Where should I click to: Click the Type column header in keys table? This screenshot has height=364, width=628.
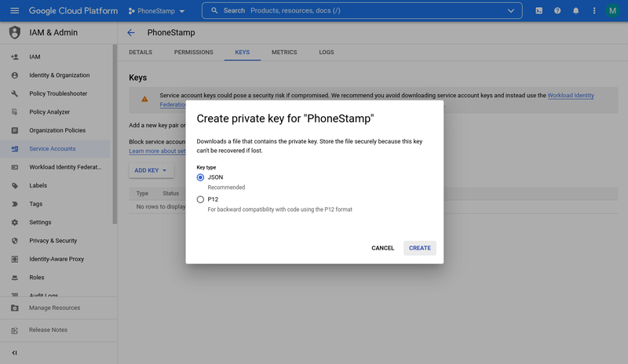click(x=142, y=194)
